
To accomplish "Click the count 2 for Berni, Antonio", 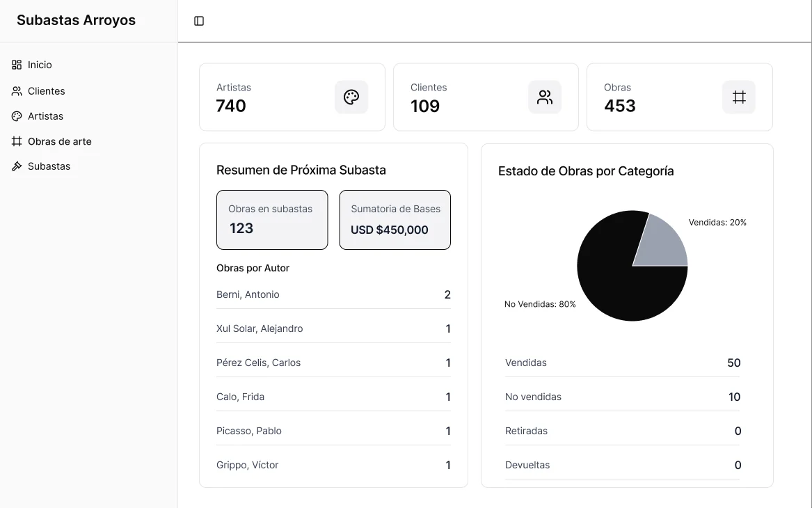I will click(447, 294).
